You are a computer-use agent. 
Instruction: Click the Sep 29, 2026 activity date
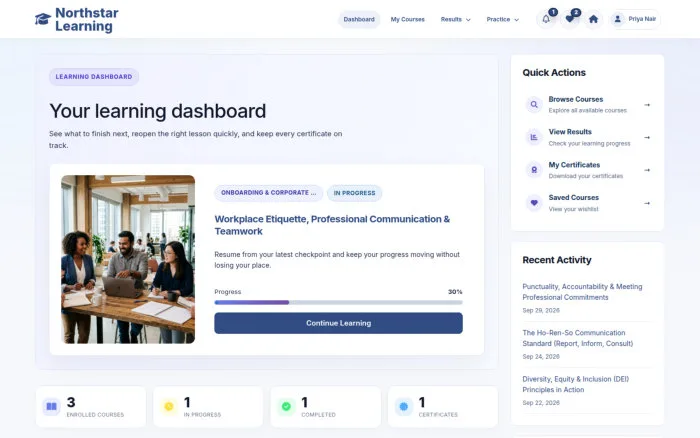coord(541,310)
